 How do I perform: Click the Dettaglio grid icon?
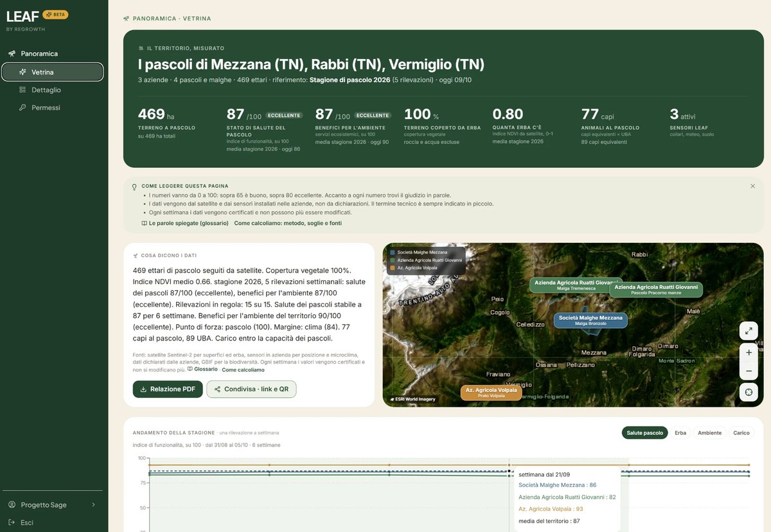click(22, 90)
